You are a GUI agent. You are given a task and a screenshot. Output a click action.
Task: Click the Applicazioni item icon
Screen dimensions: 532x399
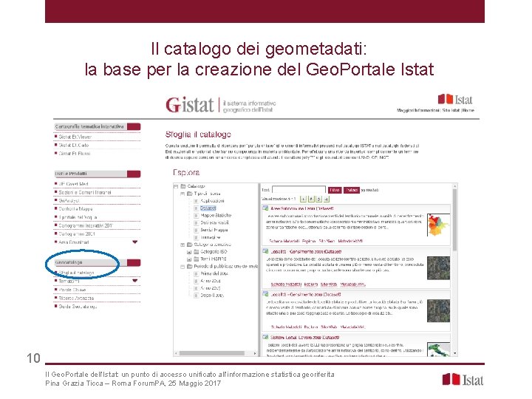196,201
